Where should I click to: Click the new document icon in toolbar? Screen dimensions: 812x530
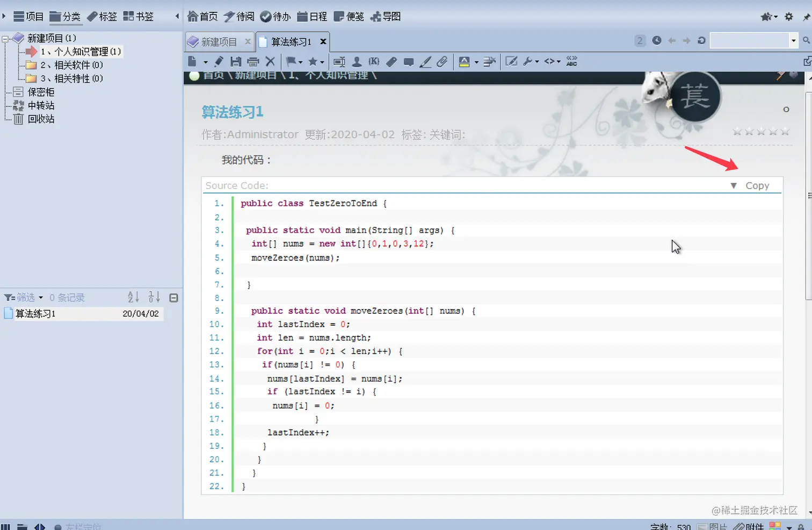(192, 62)
